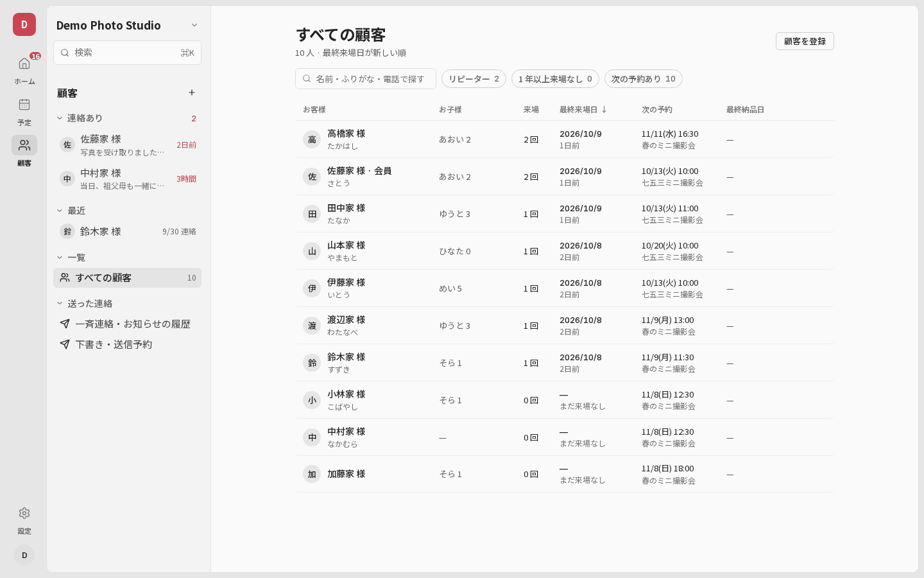Open 佐藤家 様 message in 連絡あり
Screen dimensions: 924x578
pyautogui.click(x=127, y=145)
